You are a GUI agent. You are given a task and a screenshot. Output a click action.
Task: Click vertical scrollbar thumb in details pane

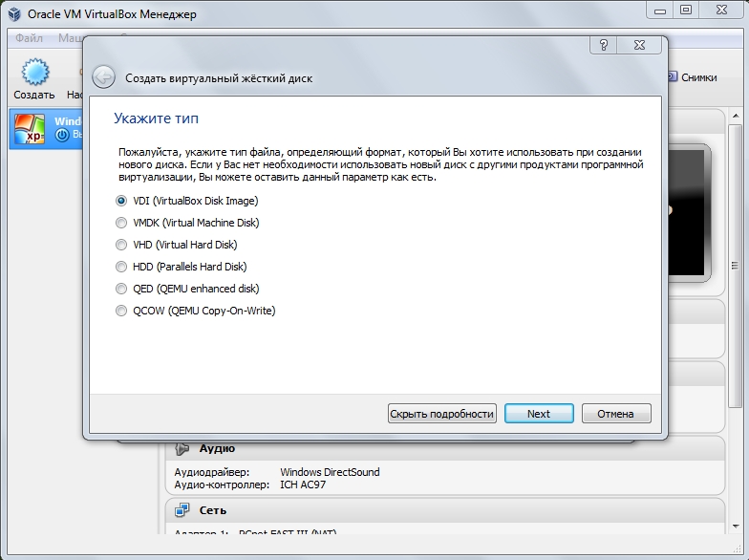tap(736, 266)
